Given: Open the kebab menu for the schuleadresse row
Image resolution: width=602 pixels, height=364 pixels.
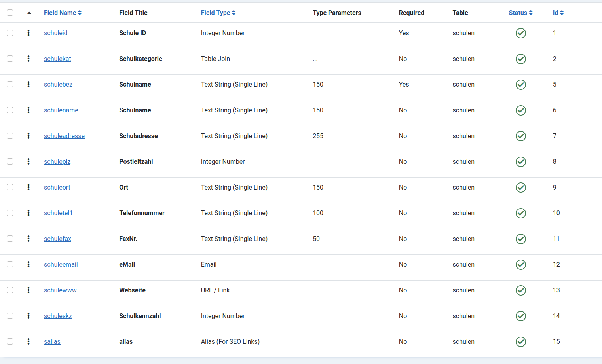Looking at the screenshot, I should pyautogui.click(x=28, y=136).
